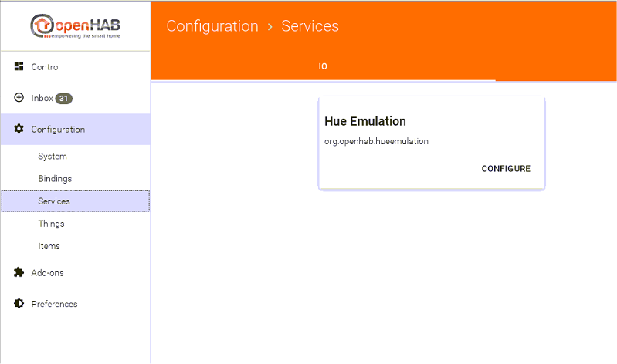Click the Preferences brightness icon
This screenshot has width=617, height=364.
click(19, 304)
